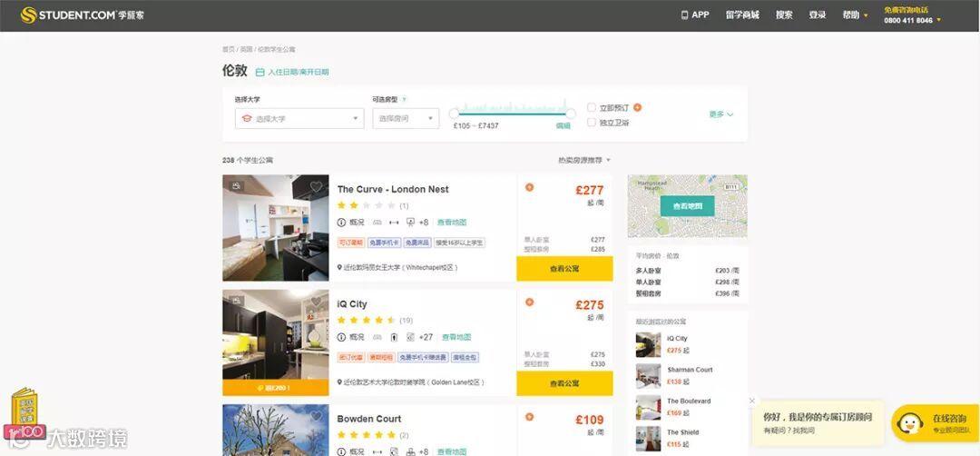Click the calendar icon beside 入住日期/离开日期
The height and width of the screenshot is (456, 980).
click(x=260, y=72)
